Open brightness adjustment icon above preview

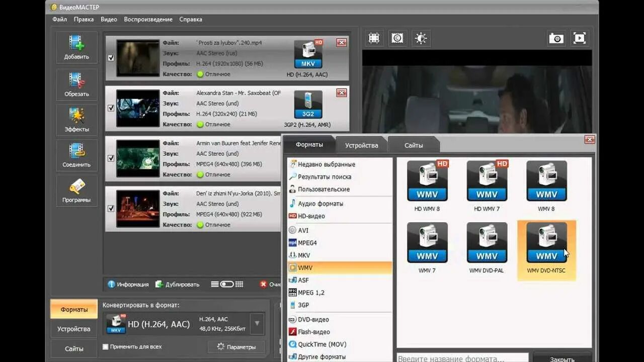click(x=421, y=38)
